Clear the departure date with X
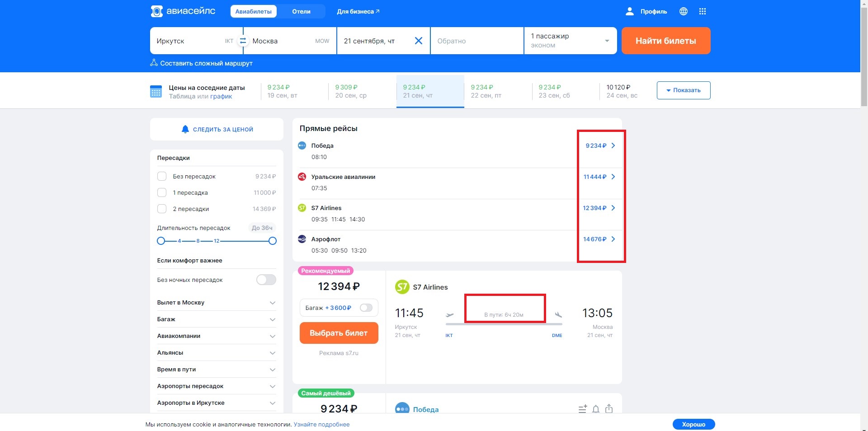This screenshot has height=431, width=868. [x=419, y=41]
